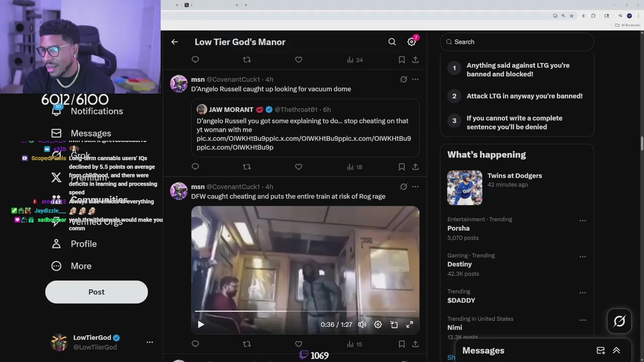Open Chrome three-dot menu
644x362 pixels.
(637, 16)
